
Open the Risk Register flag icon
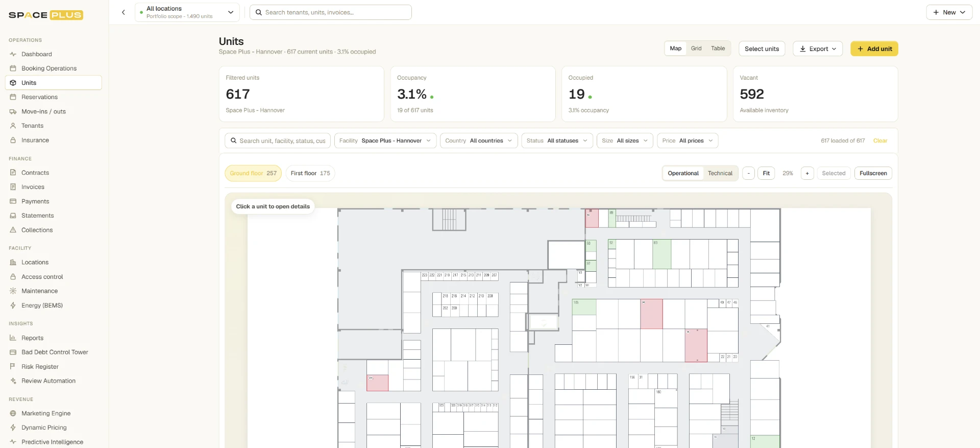point(13,367)
